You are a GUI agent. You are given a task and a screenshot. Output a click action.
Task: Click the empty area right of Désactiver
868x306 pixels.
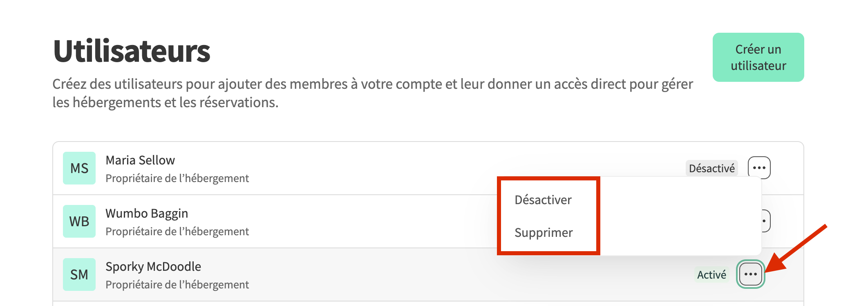point(678,200)
